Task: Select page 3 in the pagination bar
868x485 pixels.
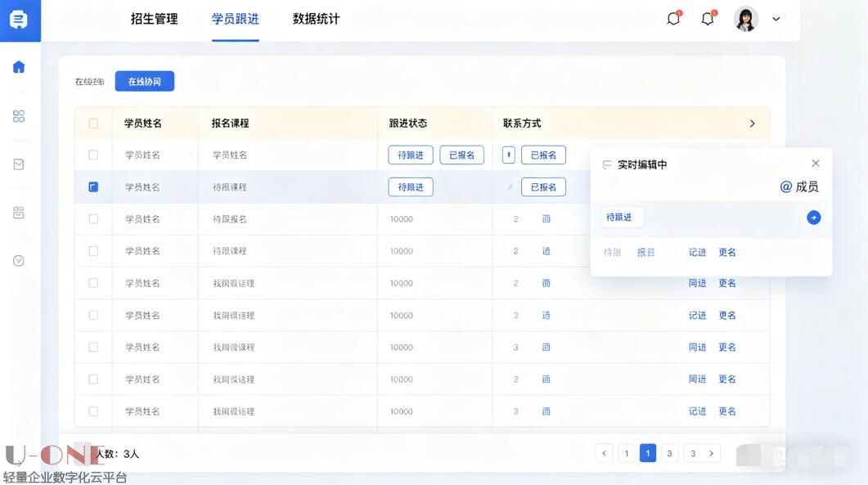Action: pyautogui.click(x=669, y=452)
